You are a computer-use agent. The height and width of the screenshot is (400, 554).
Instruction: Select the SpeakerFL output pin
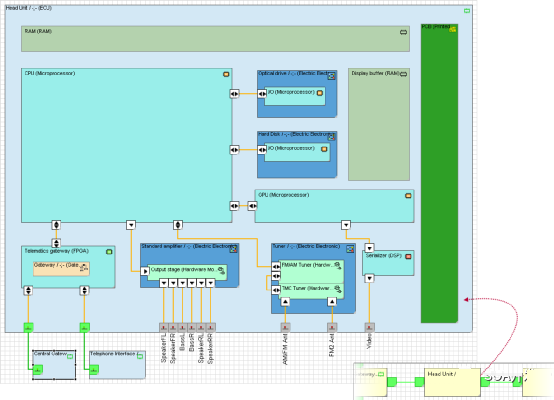pos(164,328)
